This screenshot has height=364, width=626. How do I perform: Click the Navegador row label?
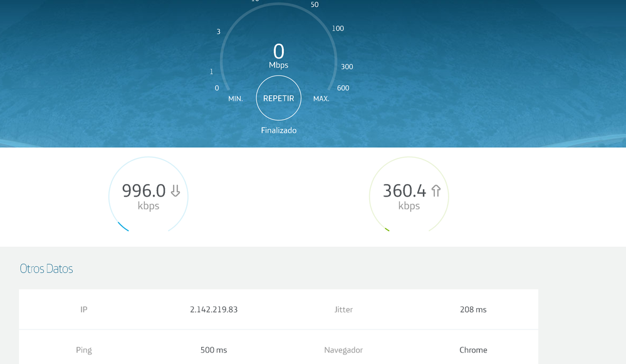coord(343,350)
